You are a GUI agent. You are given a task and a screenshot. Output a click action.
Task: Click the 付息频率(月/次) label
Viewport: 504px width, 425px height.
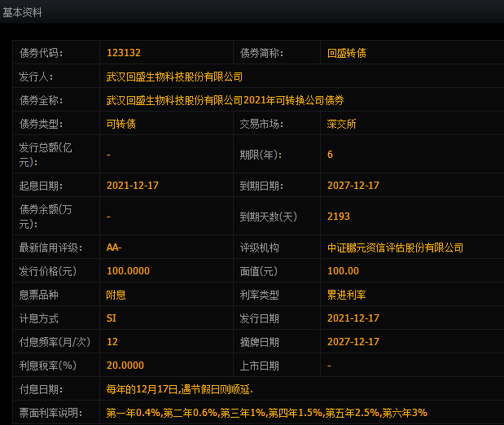tap(55, 342)
